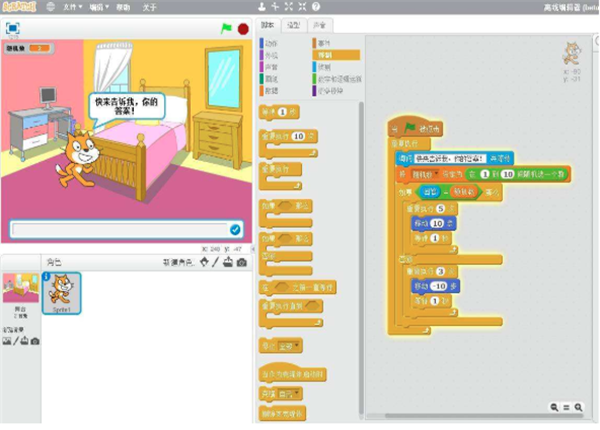This screenshot has height=430, width=600.
Task: Click the red stop button above the stage
Action: [243, 29]
